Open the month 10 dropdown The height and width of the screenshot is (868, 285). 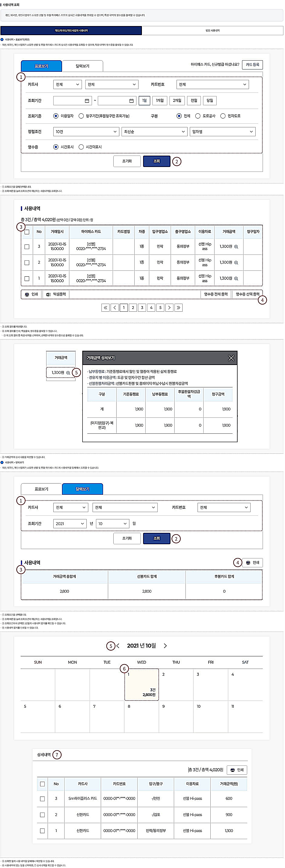tap(113, 524)
